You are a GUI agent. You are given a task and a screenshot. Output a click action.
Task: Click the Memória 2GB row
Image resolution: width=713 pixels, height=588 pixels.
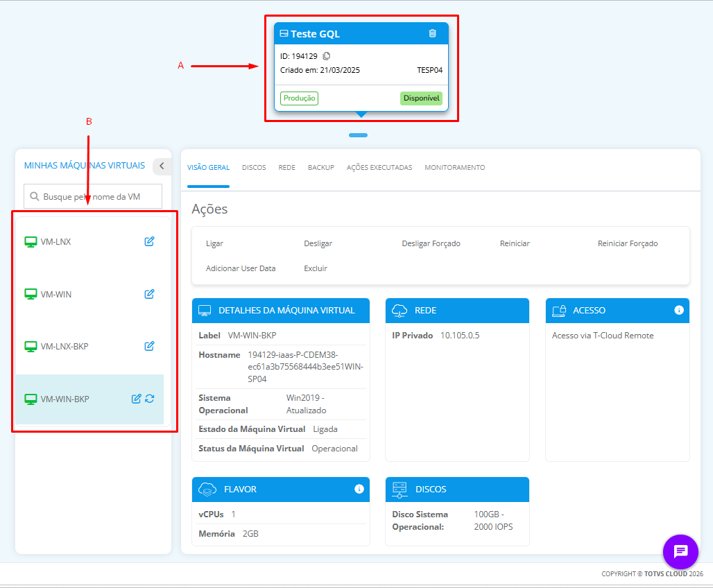[280, 533]
